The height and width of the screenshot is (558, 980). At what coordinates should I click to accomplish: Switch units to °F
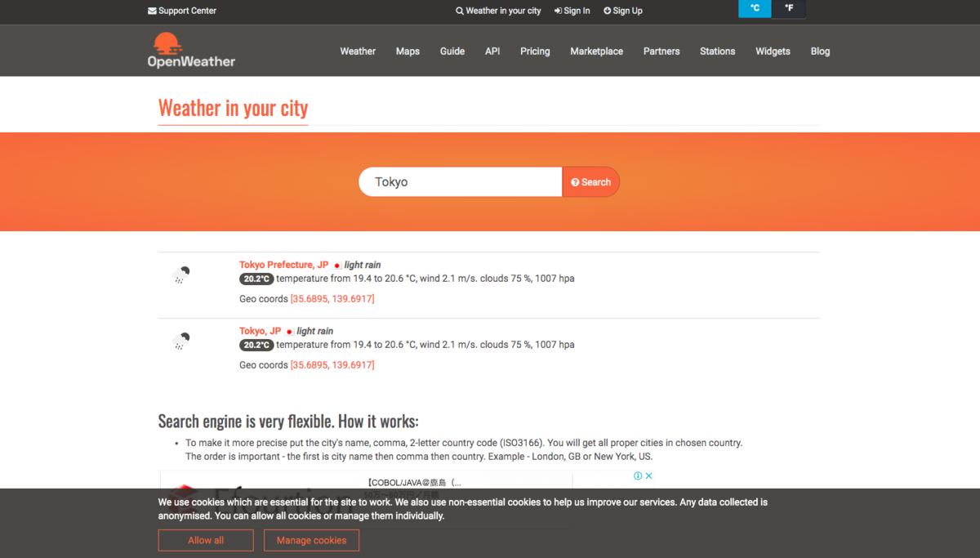(789, 8)
